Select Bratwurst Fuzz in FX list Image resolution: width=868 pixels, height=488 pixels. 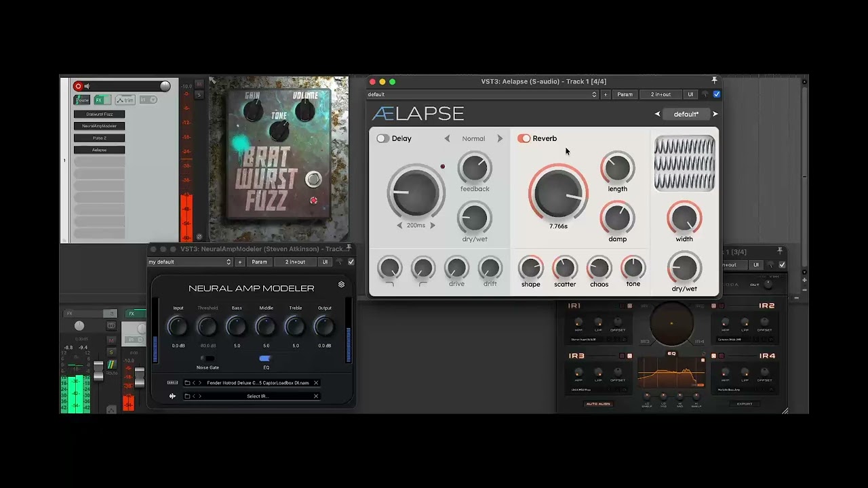click(x=99, y=114)
